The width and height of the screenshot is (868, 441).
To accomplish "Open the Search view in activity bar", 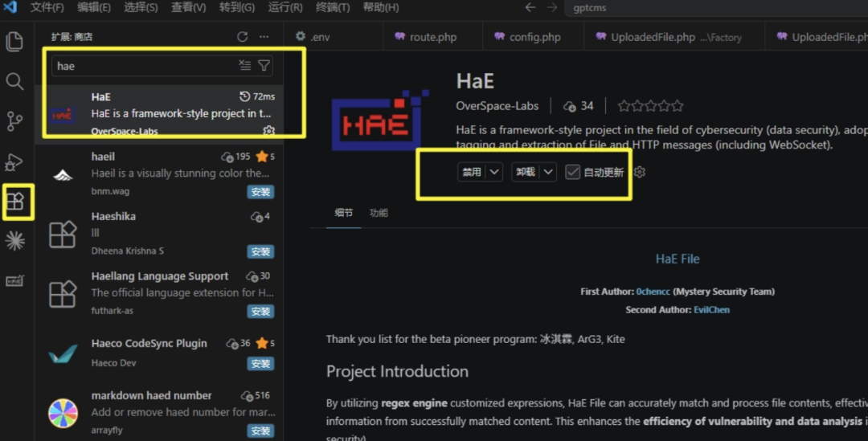I will [x=14, y=81].
